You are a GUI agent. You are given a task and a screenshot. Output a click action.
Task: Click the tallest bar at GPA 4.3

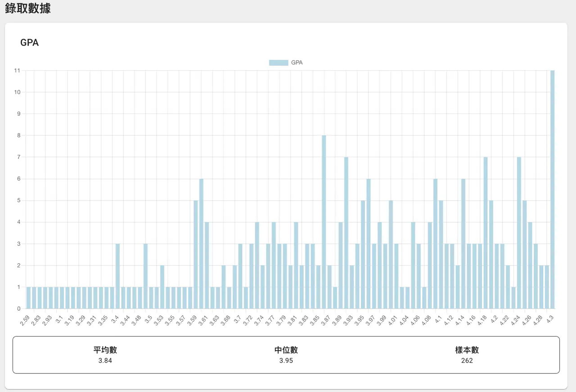[552, 189]
